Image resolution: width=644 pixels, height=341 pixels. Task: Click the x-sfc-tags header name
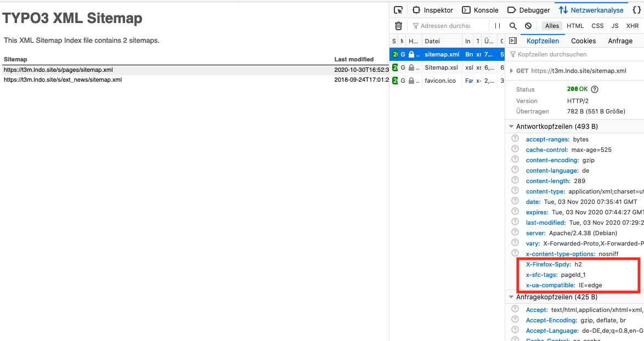pyautogui.click(x=541, y=275)
